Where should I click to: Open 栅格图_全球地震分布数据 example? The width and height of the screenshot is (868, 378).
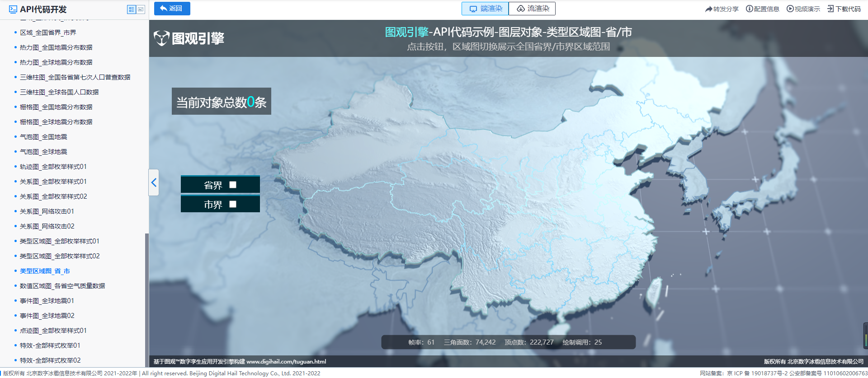click(x=56, y=122)
